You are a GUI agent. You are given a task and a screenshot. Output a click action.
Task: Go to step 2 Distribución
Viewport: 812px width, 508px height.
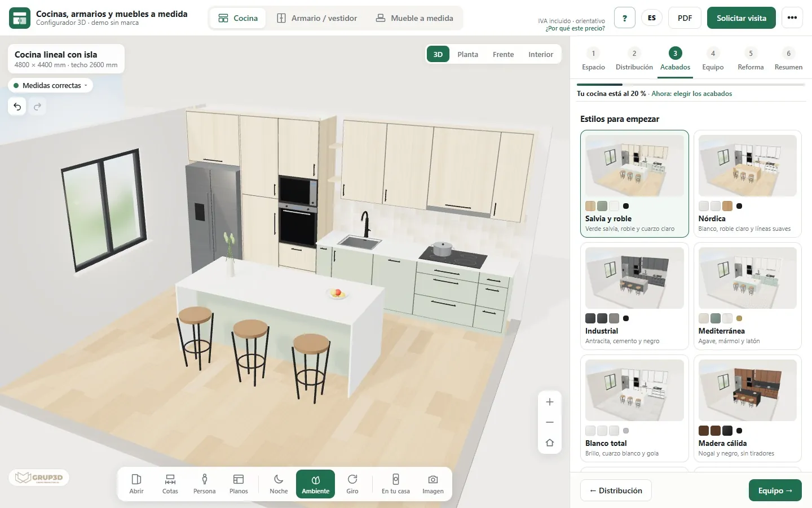[634, 59]
